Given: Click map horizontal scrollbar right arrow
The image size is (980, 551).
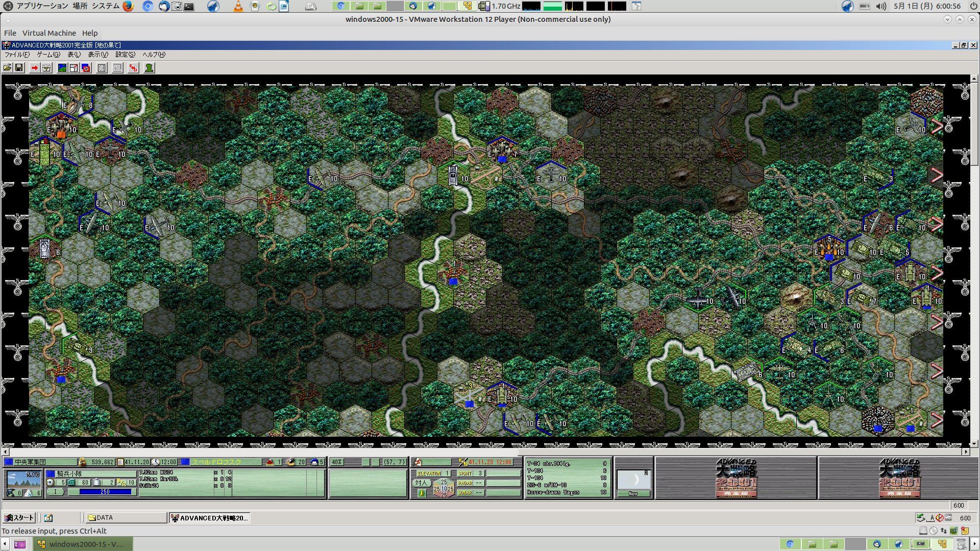Looking at the screenshot, I should (966, 452).
